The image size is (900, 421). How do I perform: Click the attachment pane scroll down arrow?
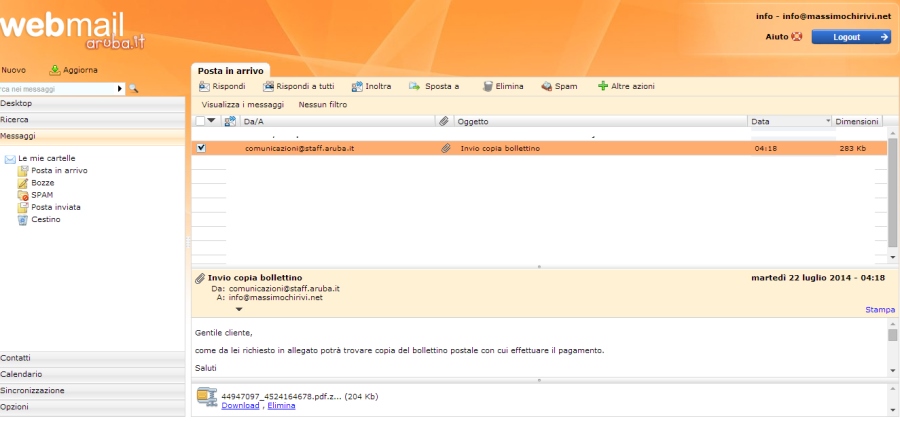pyautogui.click(x=892, y=410)
